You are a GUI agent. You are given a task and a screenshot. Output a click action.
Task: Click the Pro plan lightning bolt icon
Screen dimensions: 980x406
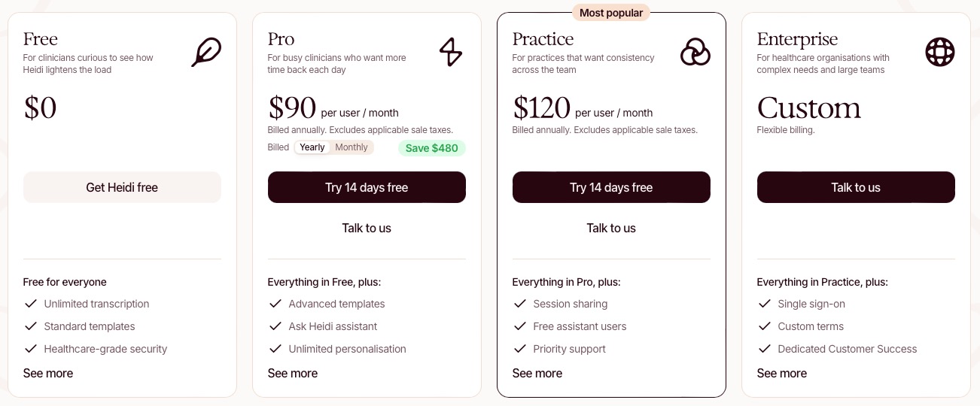(450, 52)
